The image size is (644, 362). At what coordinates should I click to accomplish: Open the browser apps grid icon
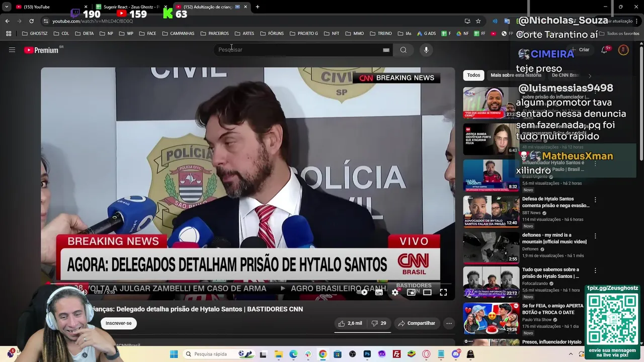pos(9,34)
